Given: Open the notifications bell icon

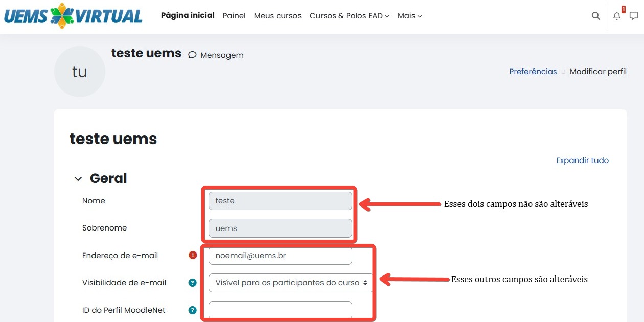Looking at the screenshot, I should click(x=617, y=16).
